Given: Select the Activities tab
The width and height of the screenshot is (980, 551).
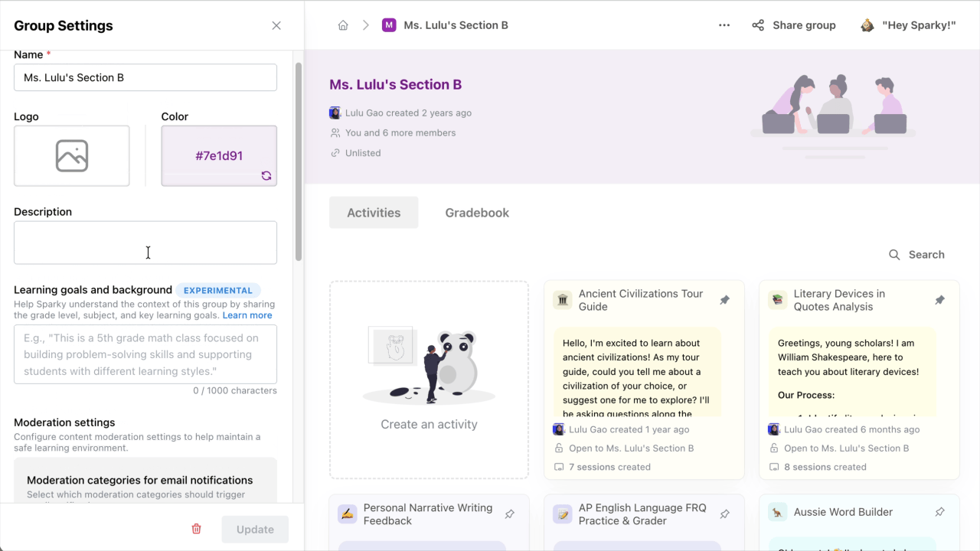Looking at the screenshot, I should [374, 213].
